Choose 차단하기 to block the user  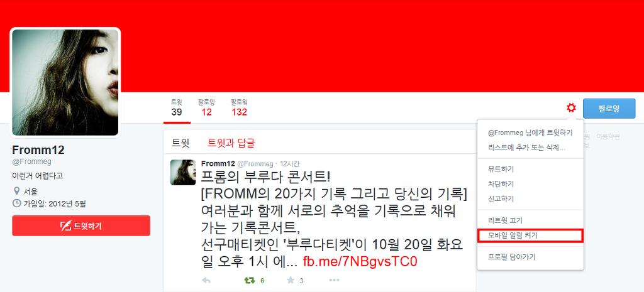coord(530,184)
